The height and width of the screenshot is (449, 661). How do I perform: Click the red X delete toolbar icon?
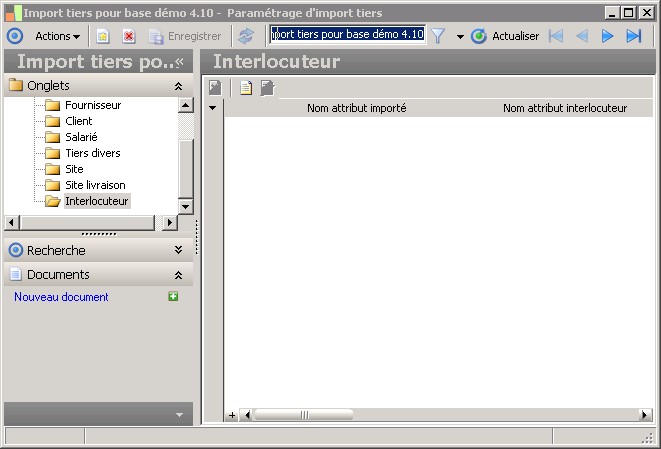129,36
